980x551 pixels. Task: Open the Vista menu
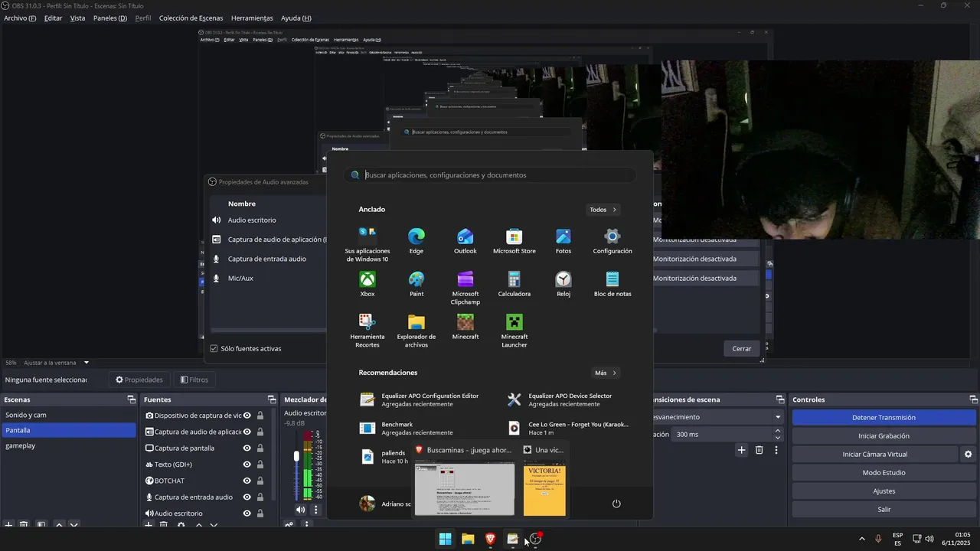coord(77,18)
